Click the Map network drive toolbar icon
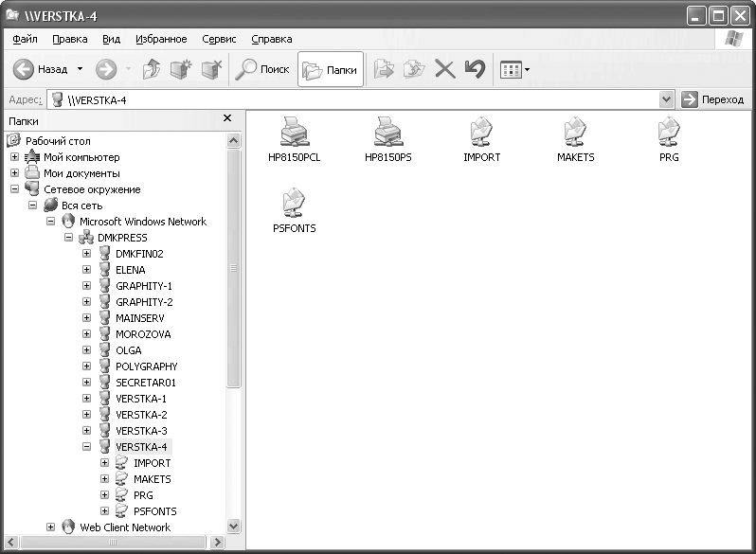Screen dimensions: 756x554 click(180, 69)
